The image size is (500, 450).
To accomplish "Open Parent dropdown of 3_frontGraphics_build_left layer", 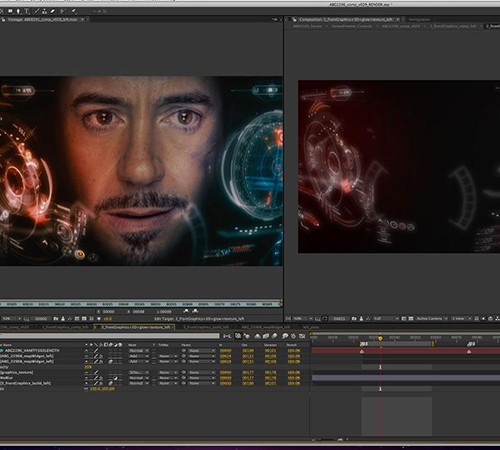I will pyautogui.click(x=202, y=383).
